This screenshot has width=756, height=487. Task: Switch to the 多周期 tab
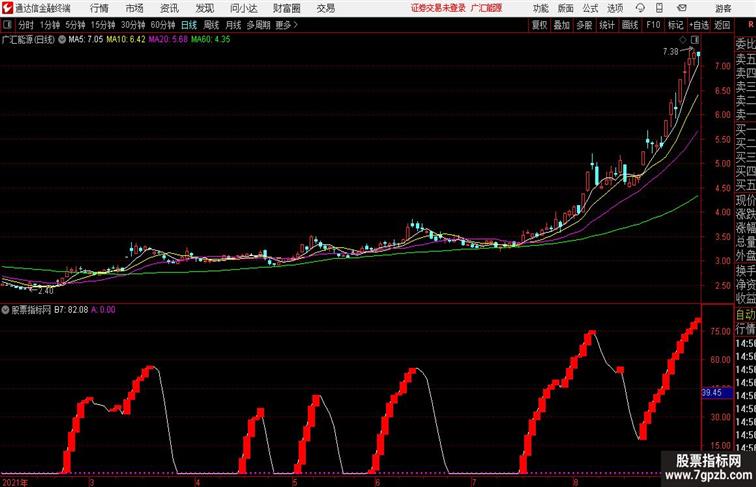click(258, 25)
